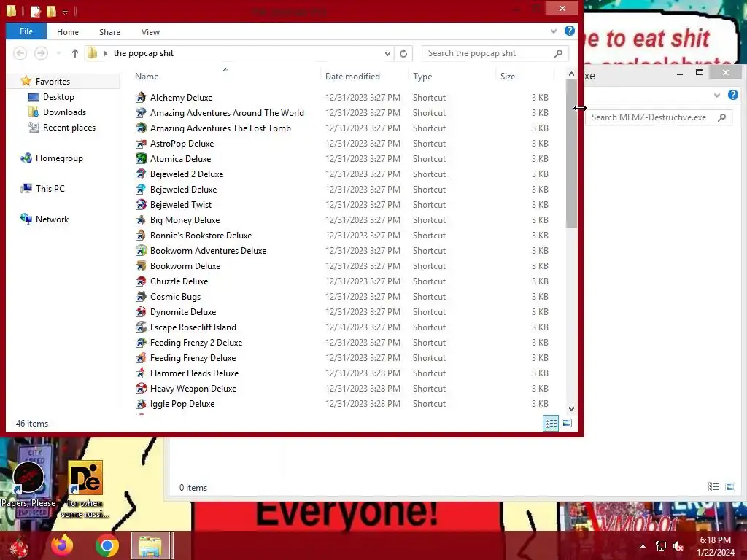The width and height of the screenshot is (747, 560).
Task: Click scrollbar down arrow in file list
Action: click(571, 408)
